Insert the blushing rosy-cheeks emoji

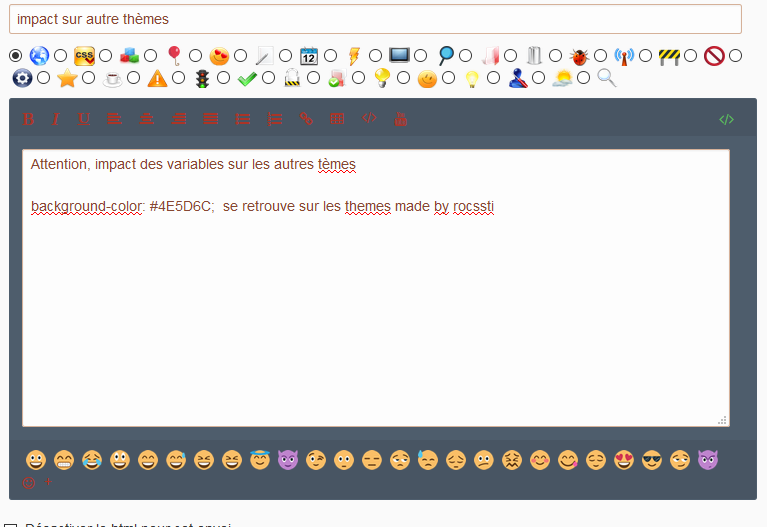[540, 460]
